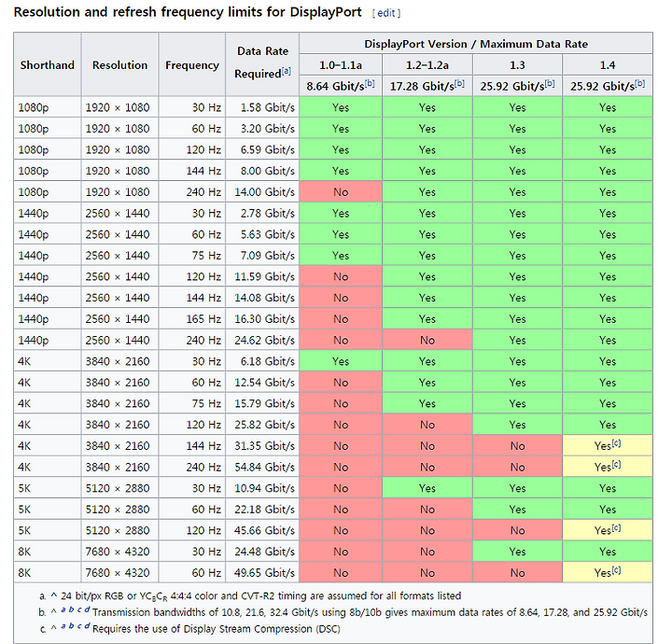Use back-link 'a' of footnote c

pyautogui.click(x=63, y=626)
